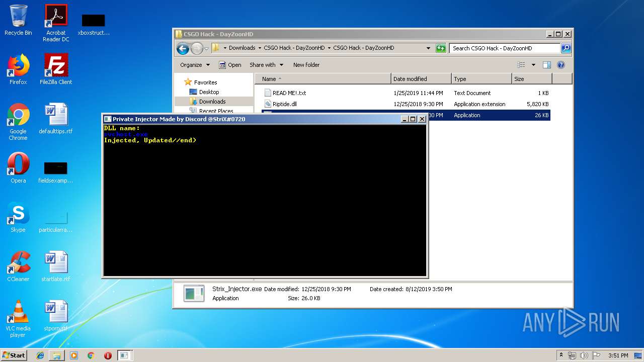The image size is (644, 362).
Task: Launch Acrobat Reader DC shortcut
Action: [56, 23]
